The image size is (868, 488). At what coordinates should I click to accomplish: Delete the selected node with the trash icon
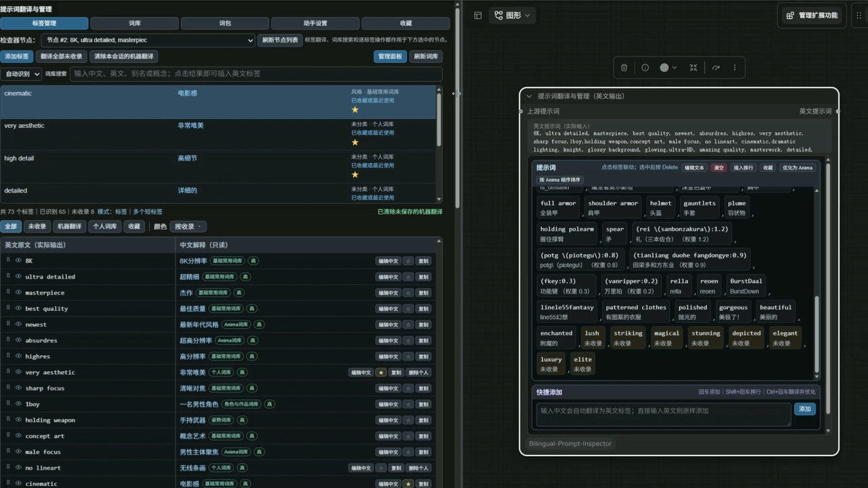pos(624,68)
